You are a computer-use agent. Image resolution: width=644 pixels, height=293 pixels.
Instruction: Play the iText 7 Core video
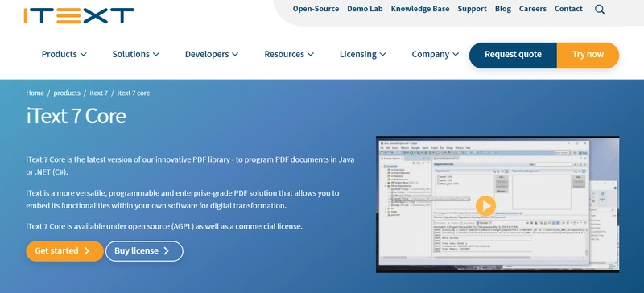486,205
